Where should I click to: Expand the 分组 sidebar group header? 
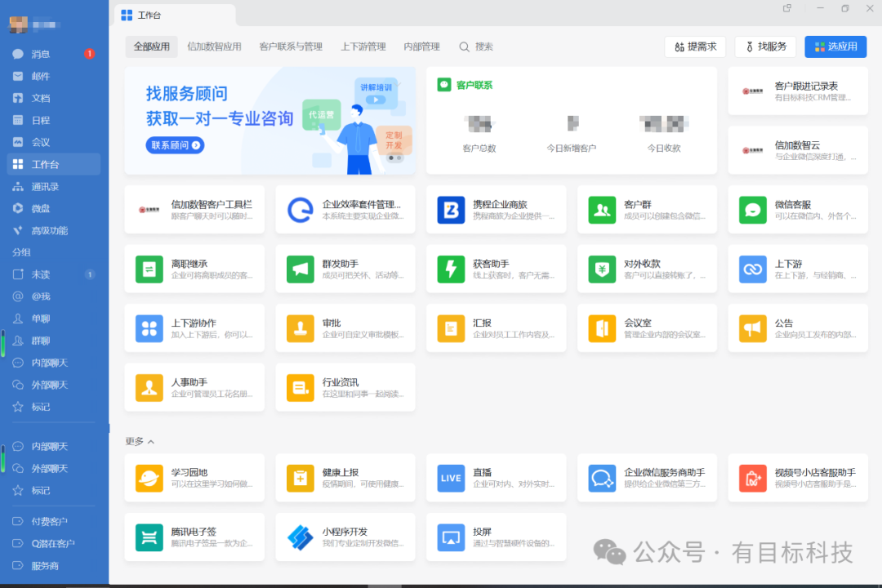tap(21, 252)
